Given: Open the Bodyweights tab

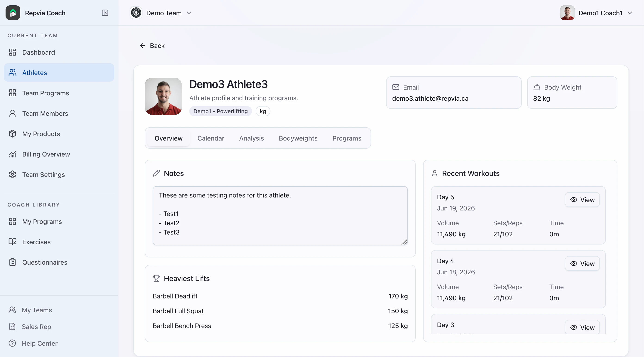Looking at the screenshot, I should 298,138.
